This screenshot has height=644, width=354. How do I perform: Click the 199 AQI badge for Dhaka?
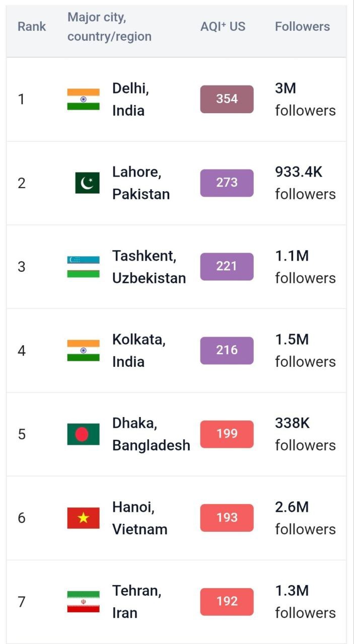[x=227, y=434]
